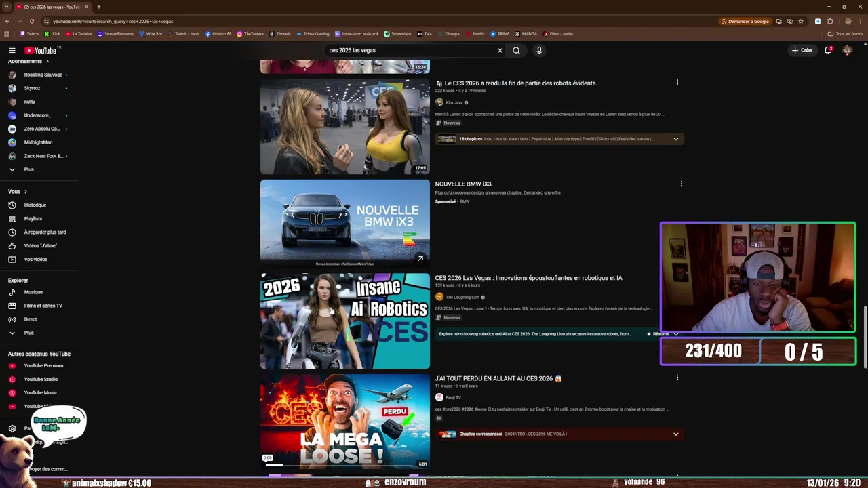Open the Twitch bookmark
Image resolution: width=868 pixels, height=488 pixels.
point(29,34)
